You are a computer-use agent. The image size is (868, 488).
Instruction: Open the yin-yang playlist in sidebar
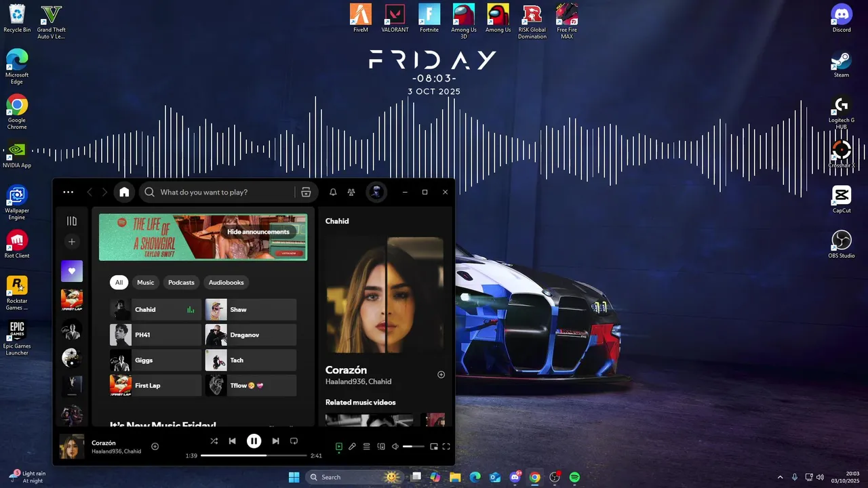(x=72, y=357)
